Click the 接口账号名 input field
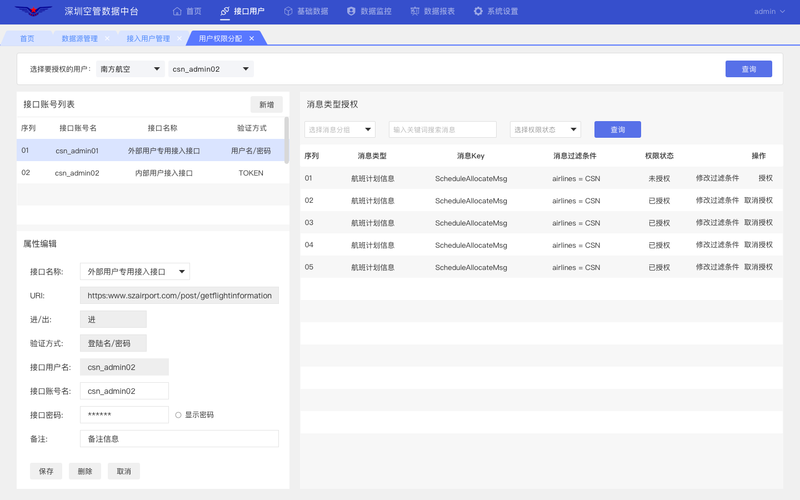 [124, 391]
